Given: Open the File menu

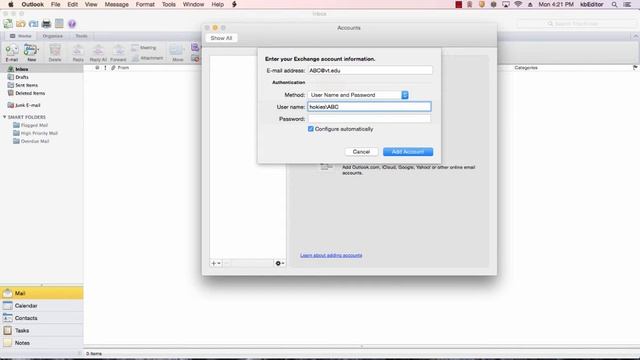Looking at the screenshot, I should coord(56,4).
